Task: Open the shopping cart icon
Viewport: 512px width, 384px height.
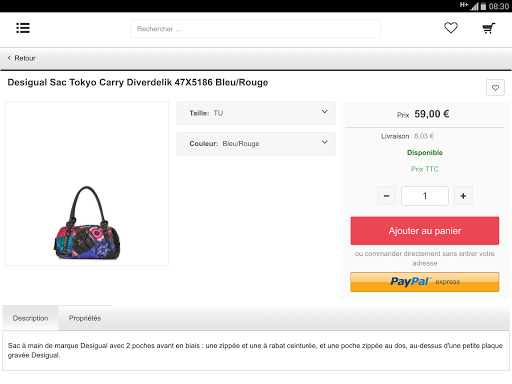Action: (489, 28)
